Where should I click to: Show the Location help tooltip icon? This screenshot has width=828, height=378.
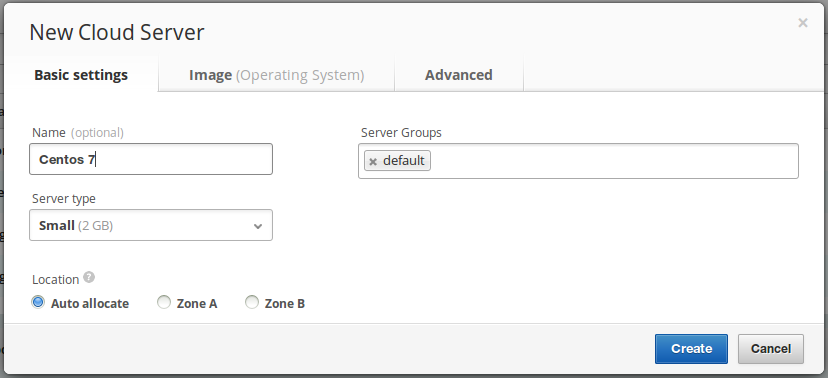click(89, 277)
